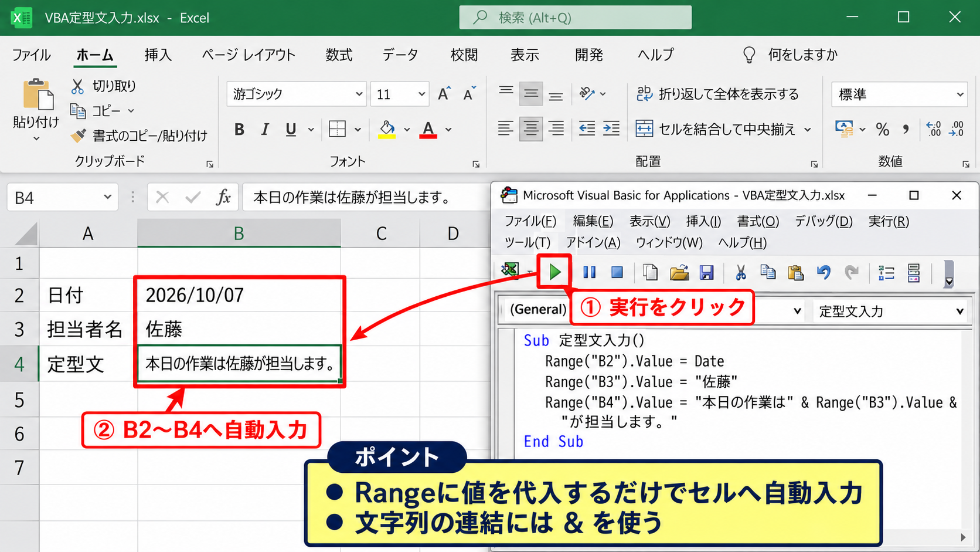Click 折り返して全体を表示する wrap text button

pos(717,94)
